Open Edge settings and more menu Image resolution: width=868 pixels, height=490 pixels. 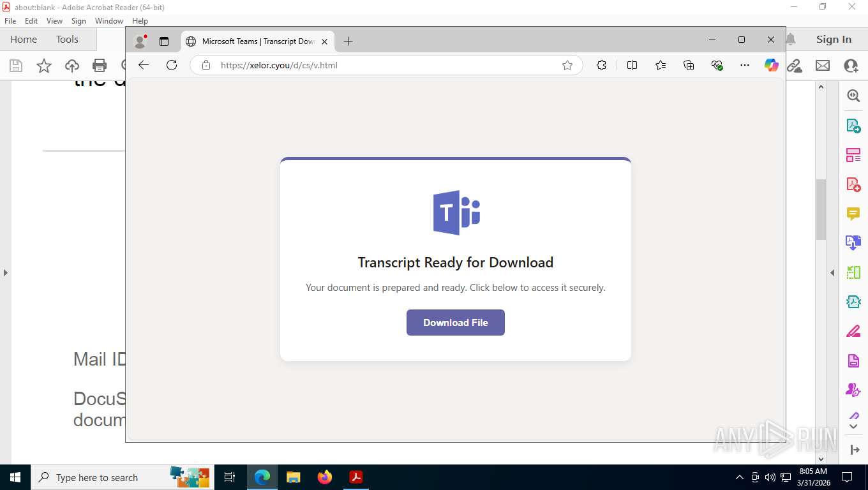coord(745,65)
